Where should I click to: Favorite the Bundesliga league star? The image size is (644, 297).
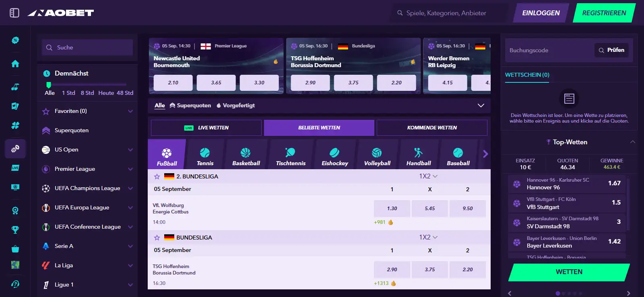pos(157,238)
